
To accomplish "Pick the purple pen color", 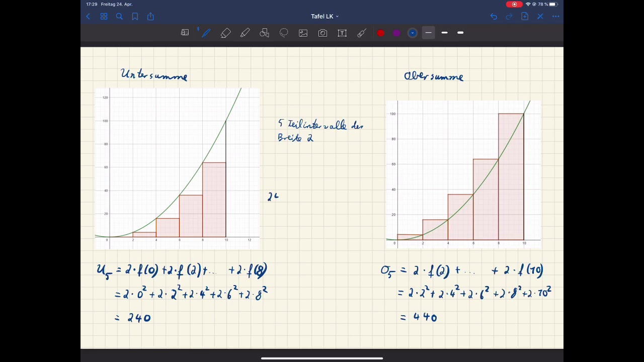I will click(396, 33).
